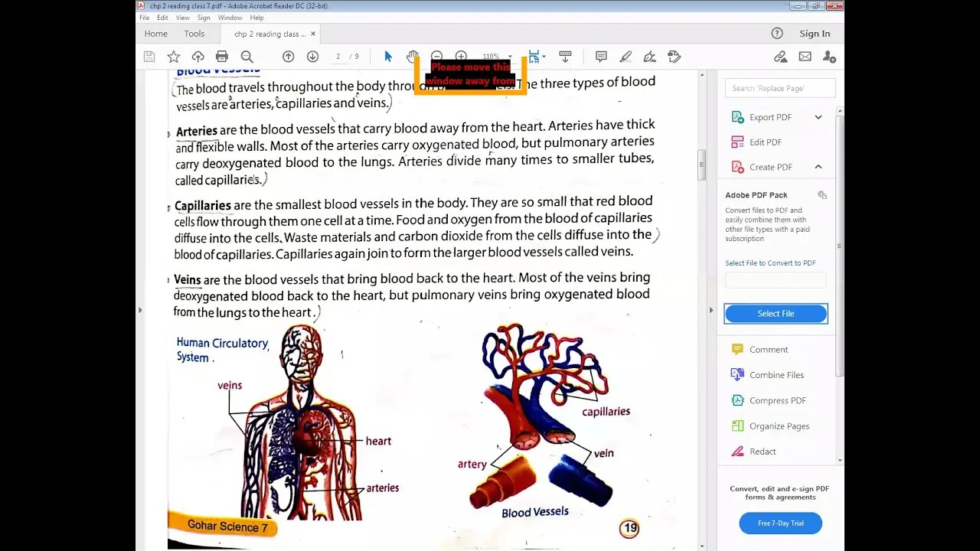Open the Sign menu

(x=204, y=18)
